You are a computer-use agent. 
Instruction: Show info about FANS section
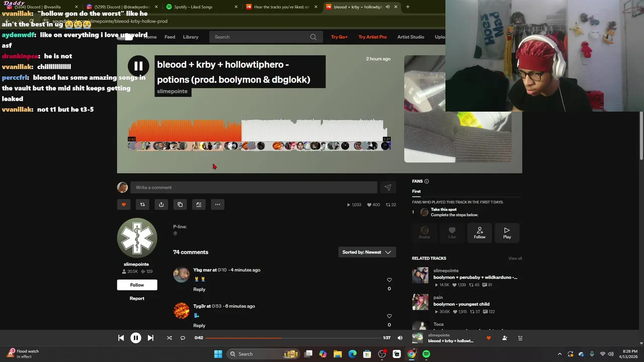[x=427, y=182]
